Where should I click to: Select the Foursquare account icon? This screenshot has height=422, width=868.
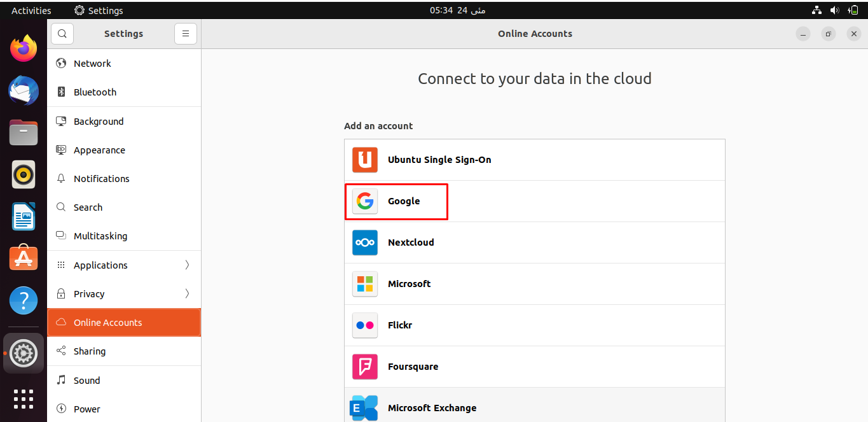click(x=365, y=367)
